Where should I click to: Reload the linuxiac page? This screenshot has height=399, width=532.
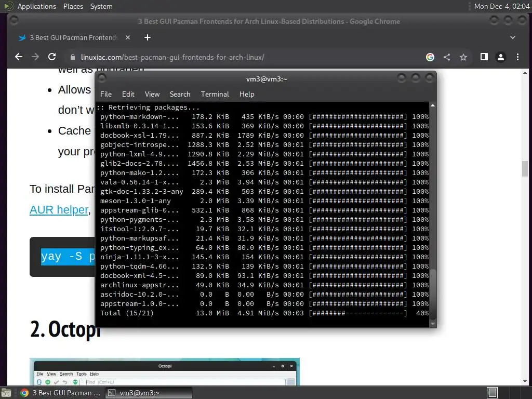click(x=52, y=57)
